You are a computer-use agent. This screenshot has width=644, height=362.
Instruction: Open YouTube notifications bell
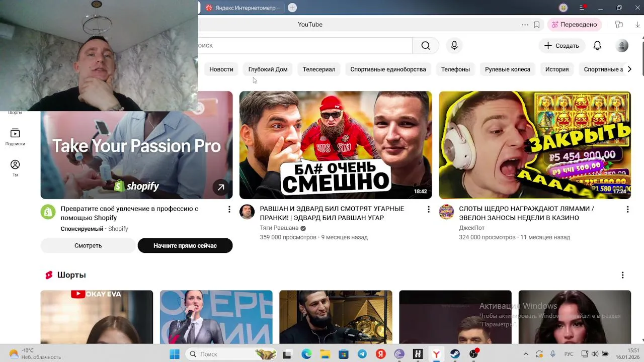coord(597,46)
